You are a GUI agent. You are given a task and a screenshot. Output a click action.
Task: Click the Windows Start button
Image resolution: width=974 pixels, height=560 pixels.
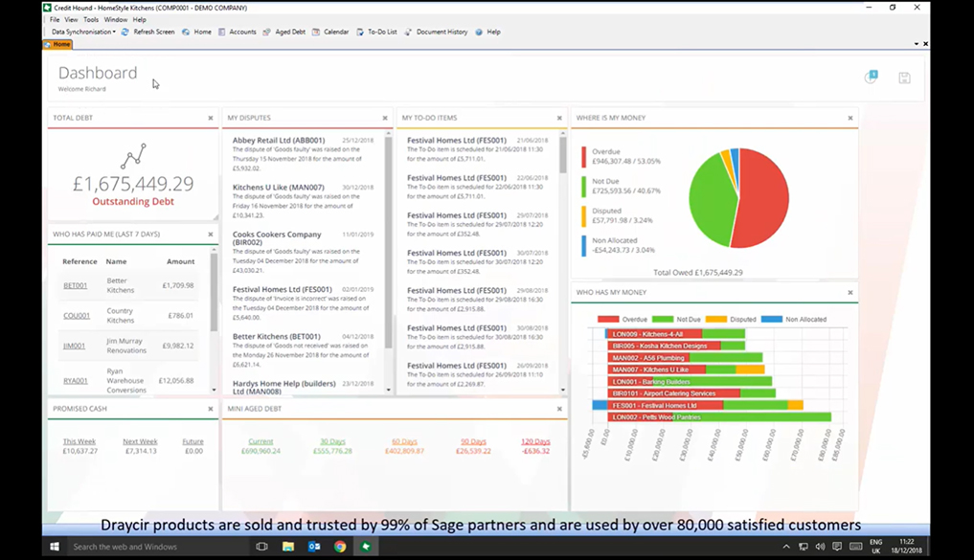pos(55,547)
